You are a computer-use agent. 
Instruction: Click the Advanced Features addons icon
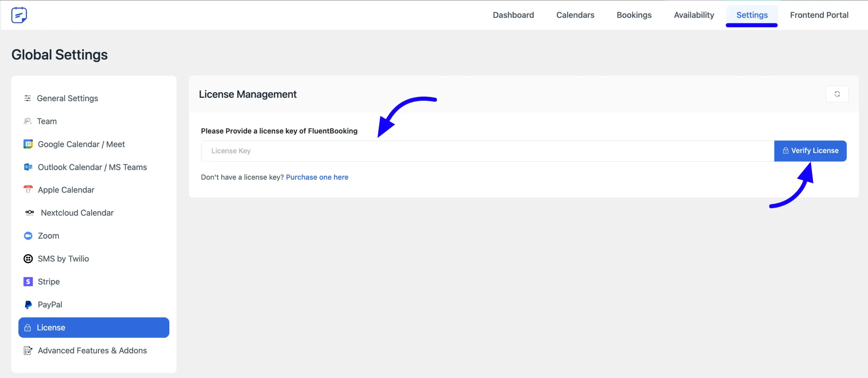[28, 351]
